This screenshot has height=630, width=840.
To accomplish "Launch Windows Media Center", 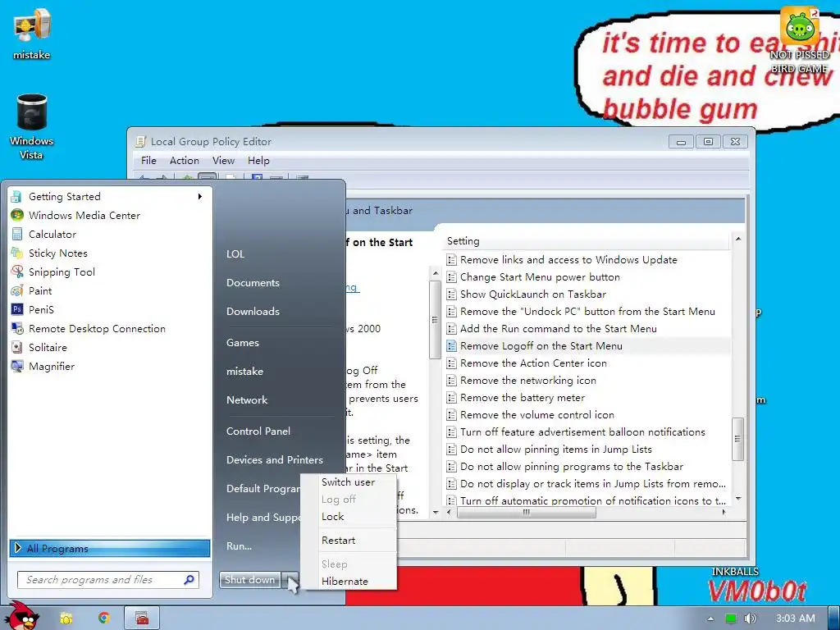I will (108, 216).
